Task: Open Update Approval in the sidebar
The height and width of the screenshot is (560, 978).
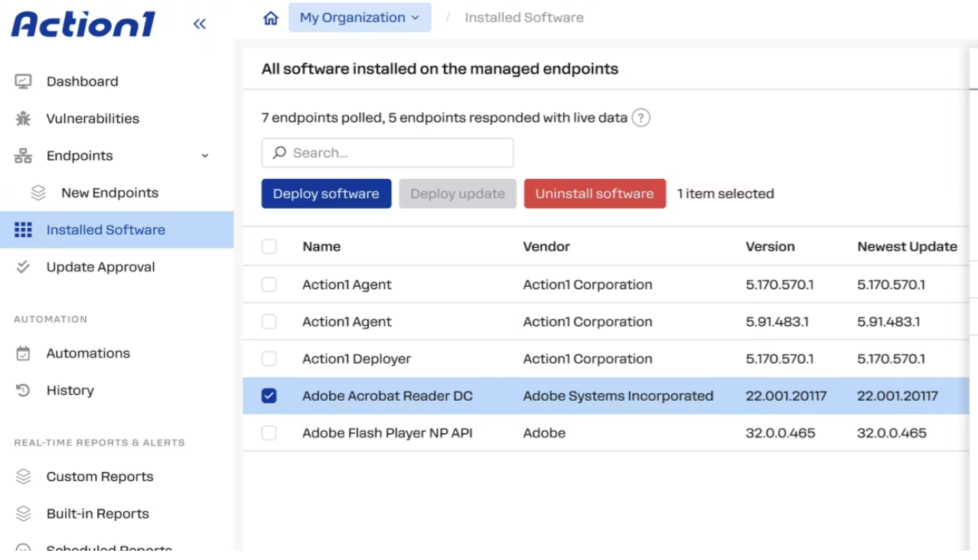Action: [101, 267]
